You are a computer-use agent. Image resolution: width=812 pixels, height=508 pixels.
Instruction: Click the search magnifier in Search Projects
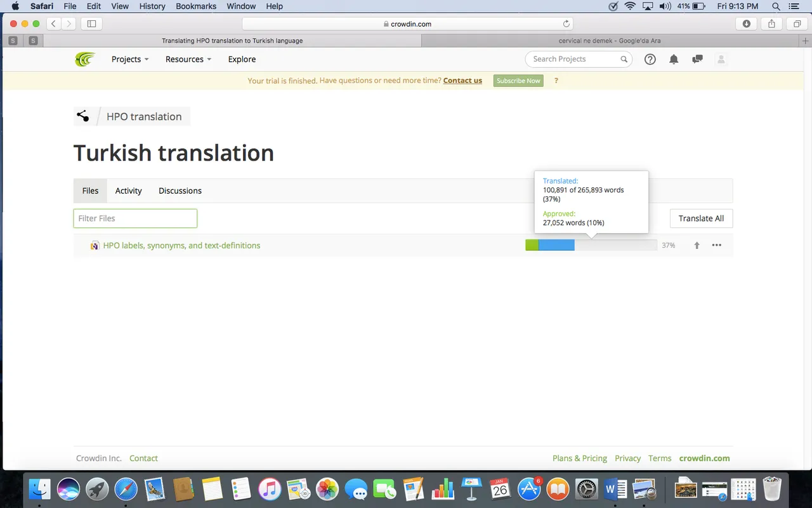coord(624,59)
